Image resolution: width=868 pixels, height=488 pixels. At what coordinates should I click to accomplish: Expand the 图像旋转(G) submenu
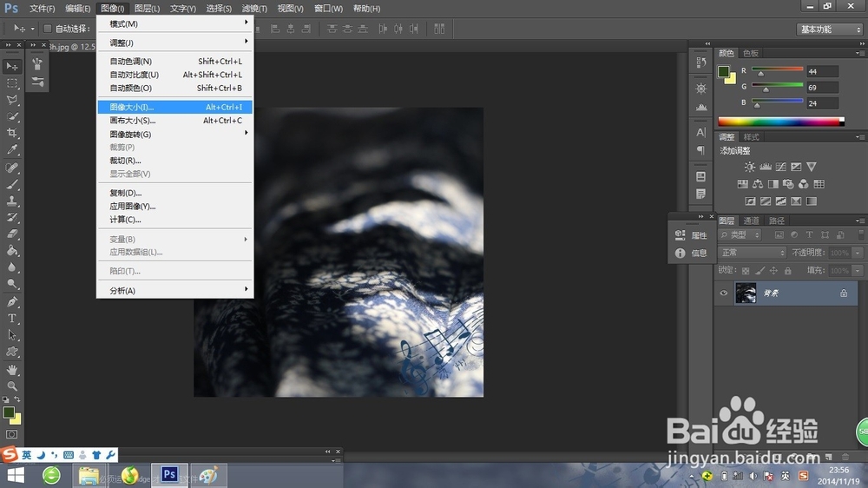[175, 134]
